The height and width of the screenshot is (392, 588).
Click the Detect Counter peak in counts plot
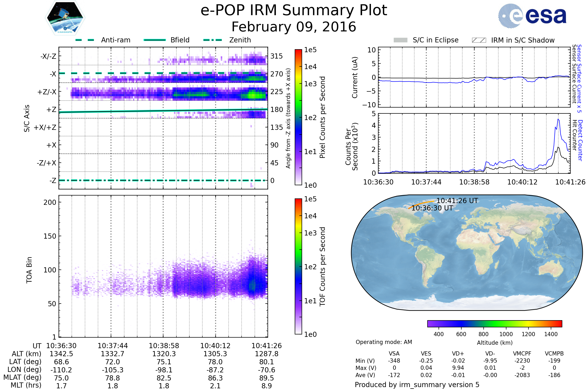(x=558, y=120)
